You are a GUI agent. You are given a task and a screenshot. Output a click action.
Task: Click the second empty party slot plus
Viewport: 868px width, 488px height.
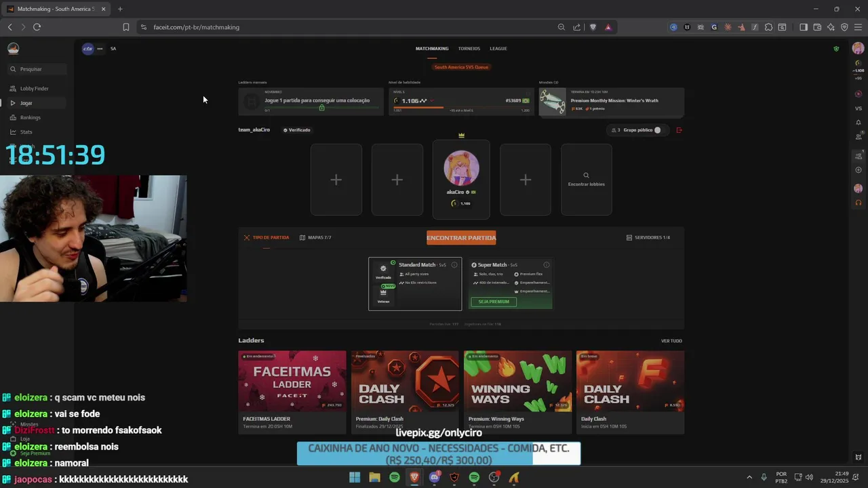(x=397, y=180)
